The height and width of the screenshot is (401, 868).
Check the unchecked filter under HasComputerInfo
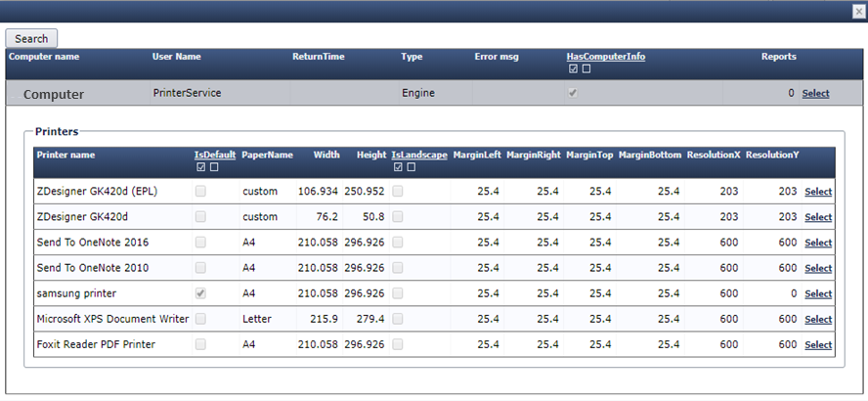586,69
